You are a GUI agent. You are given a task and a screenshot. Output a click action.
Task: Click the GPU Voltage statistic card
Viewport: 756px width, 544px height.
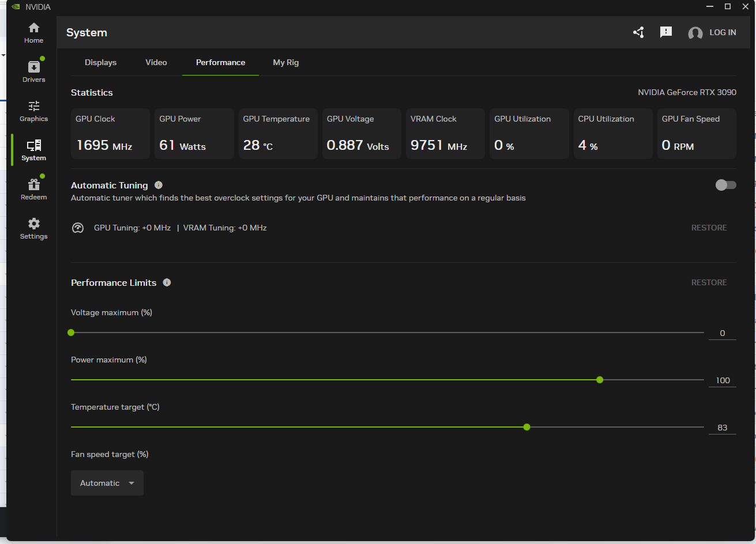click(362, 134)
